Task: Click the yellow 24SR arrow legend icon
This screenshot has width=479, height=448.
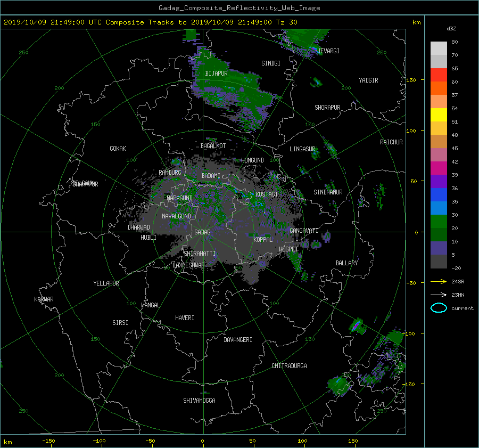Action: tap(439, 282)
